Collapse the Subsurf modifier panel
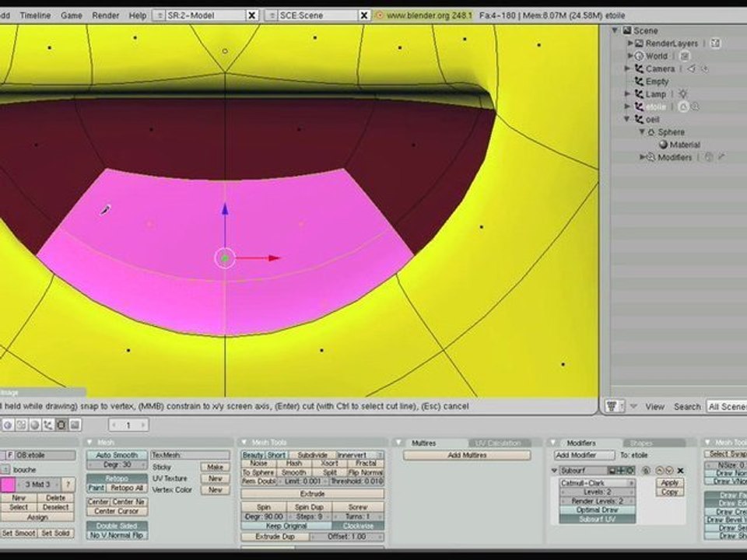The width and height of the screenshot is (747, 560). (554, 471)
